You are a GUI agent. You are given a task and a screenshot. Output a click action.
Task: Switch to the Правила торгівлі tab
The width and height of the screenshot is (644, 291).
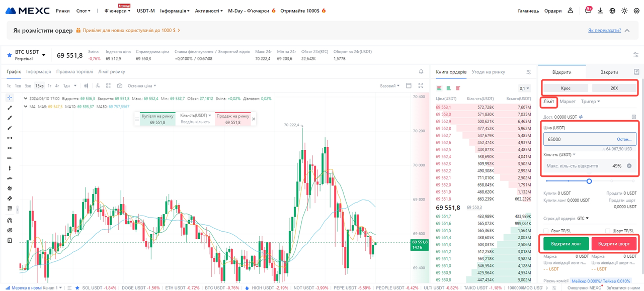click(x=74, y=72)
